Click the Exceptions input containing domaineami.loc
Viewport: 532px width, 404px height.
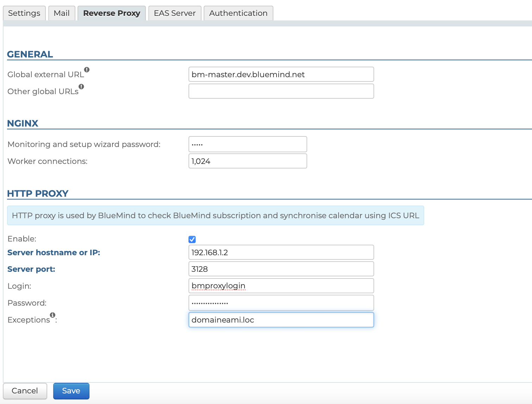pyautogui.click(x=281, y=320)
